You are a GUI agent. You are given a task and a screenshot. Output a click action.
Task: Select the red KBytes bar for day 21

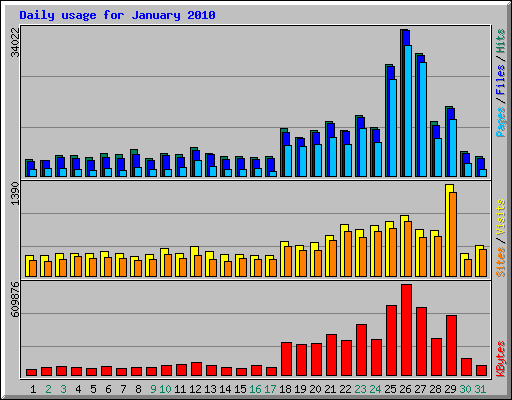[331, 355]
